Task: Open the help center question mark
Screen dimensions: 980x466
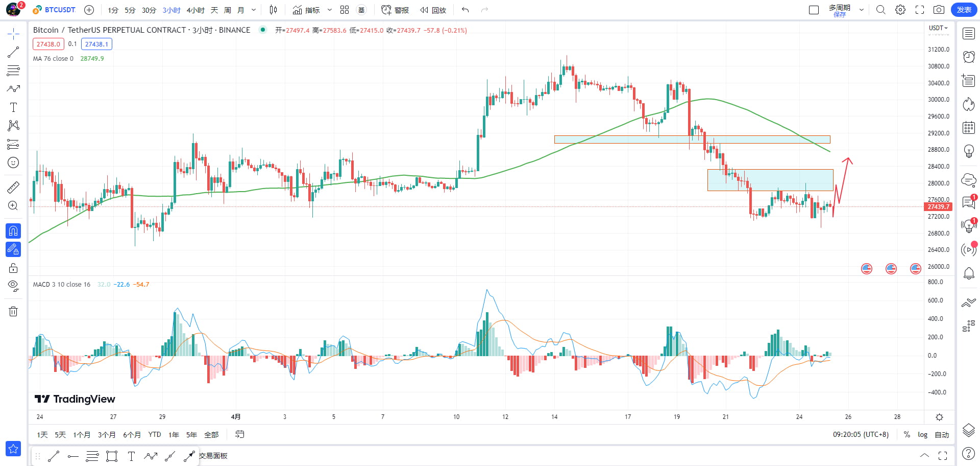Action: pyautogui.click(x=968, y=453)
